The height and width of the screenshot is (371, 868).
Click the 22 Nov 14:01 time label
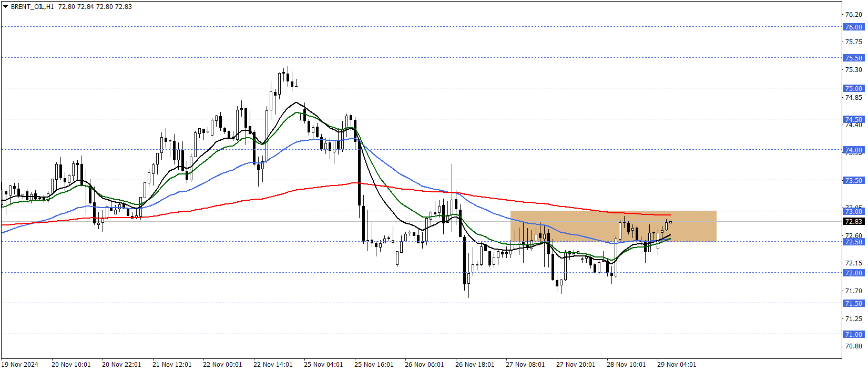(x=273, y=365)
